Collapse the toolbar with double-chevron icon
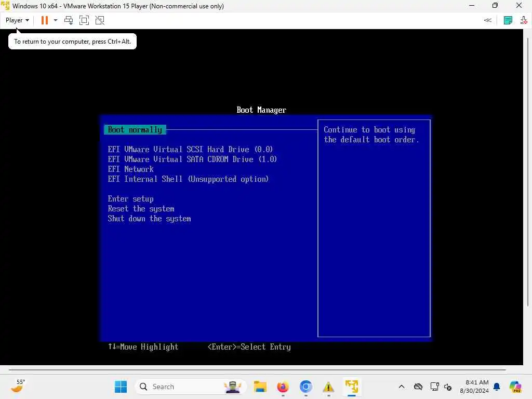The height and width of the screenshot is (399, 532). click(487, 20)
